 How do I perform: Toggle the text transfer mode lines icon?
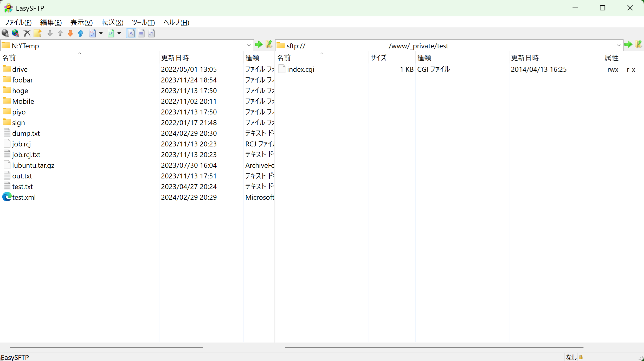click(141, 33)
